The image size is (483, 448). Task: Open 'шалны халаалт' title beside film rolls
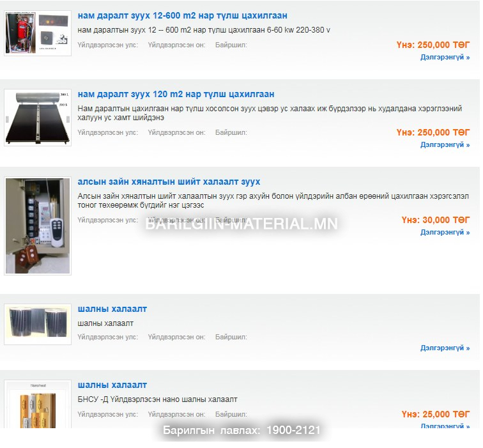(x=112, y=309)
